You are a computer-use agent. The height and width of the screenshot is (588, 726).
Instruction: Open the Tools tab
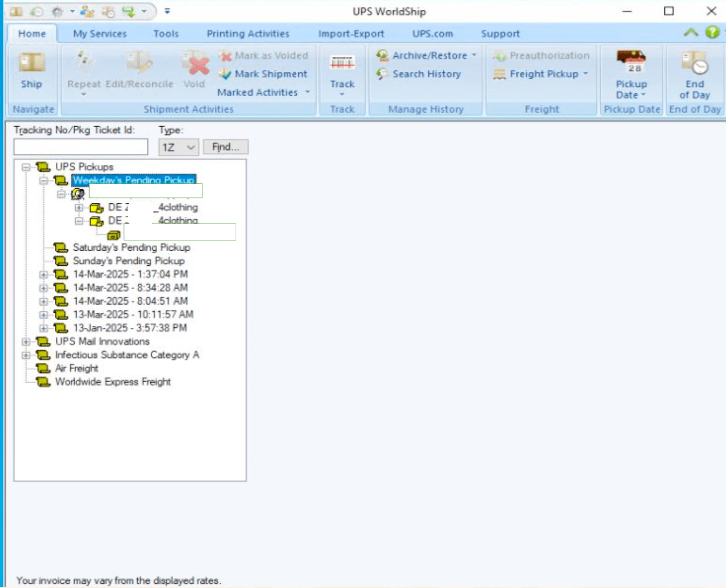pos(166,33)
